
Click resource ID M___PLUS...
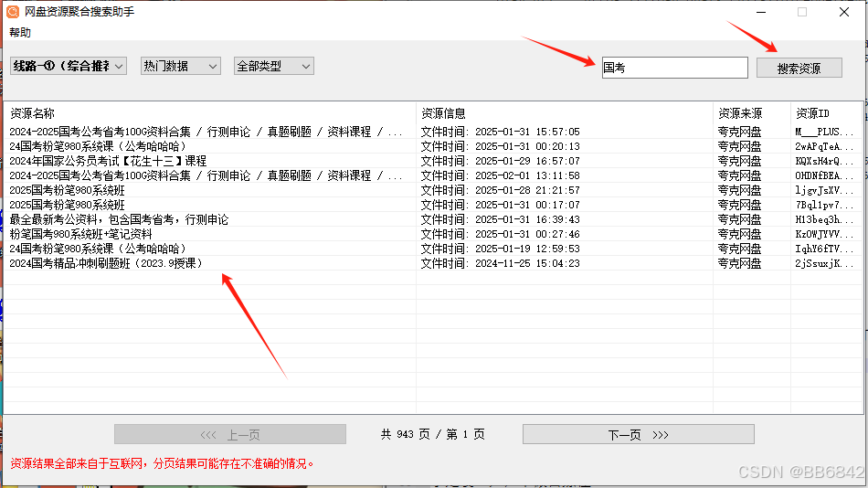click(x=824, y=132)
